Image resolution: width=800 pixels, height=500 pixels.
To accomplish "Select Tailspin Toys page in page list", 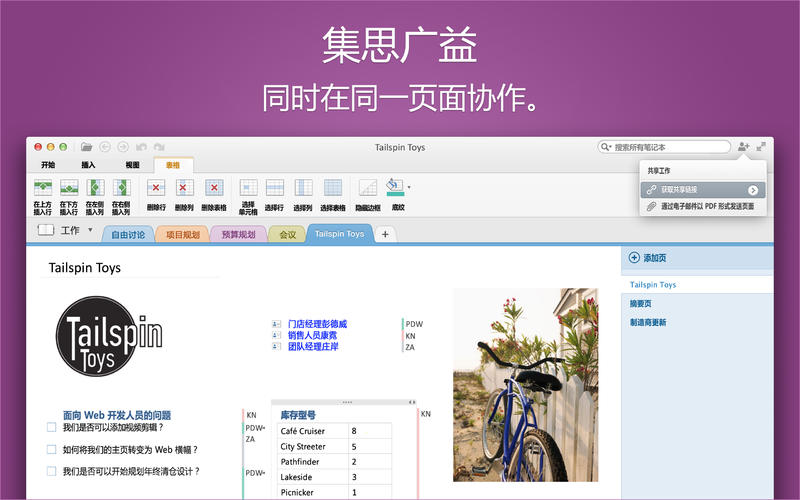I will pyautogui.click(x=697, y=285).
